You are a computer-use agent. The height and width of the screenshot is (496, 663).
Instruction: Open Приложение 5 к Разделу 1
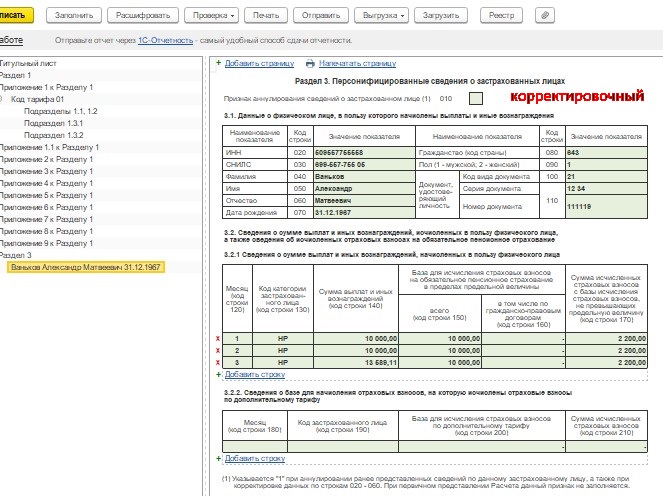[47, 195]
